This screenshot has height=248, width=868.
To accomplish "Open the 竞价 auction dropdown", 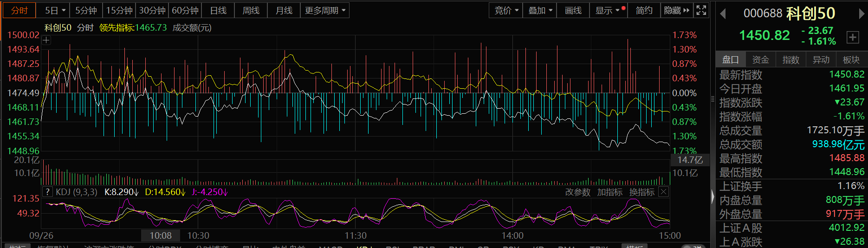I will coord(506,10).
